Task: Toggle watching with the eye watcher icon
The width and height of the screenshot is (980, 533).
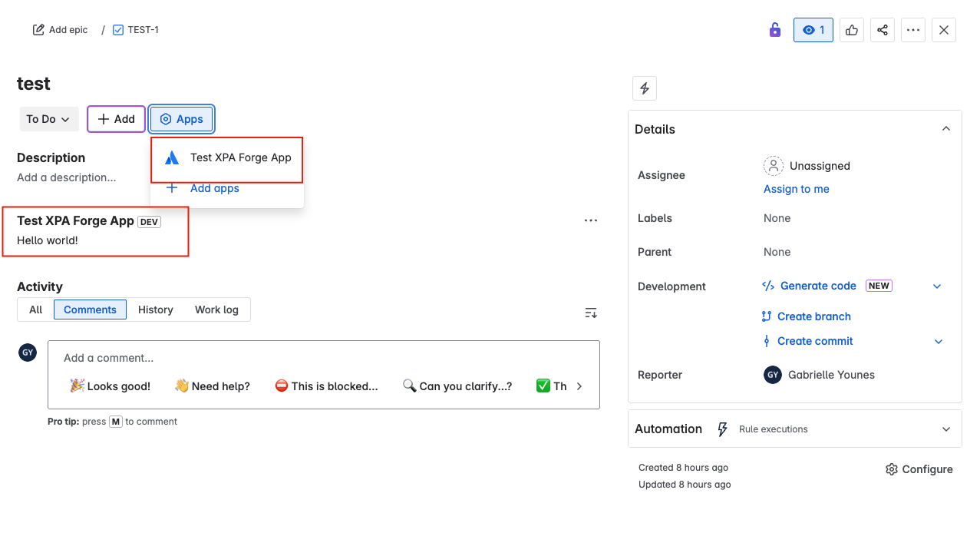Action: 813,29
